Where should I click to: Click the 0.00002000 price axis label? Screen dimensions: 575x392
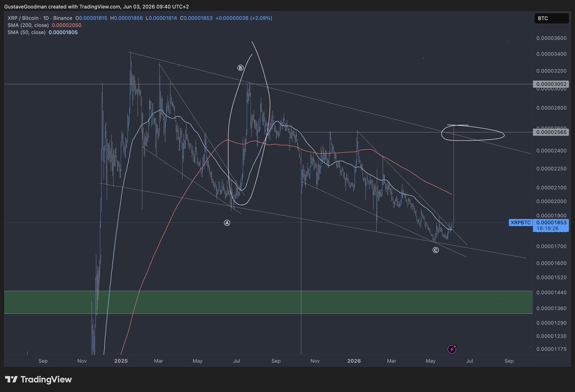[552, 201]
